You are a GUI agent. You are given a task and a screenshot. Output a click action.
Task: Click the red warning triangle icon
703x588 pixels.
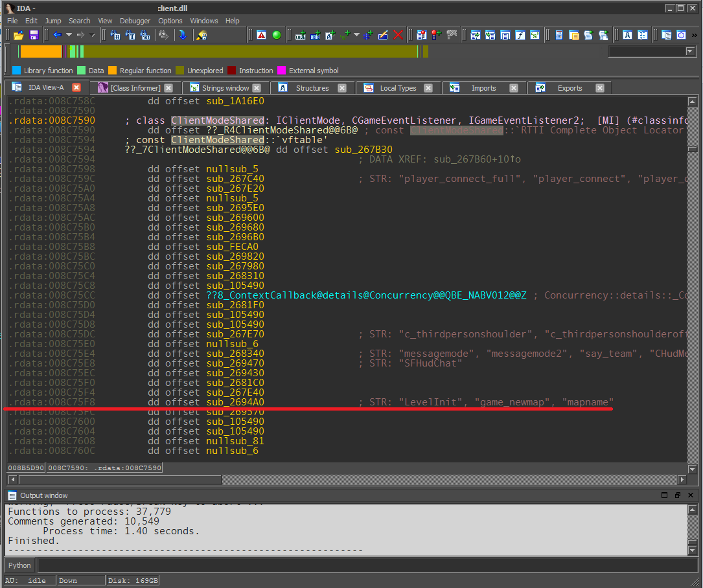point(261,35)
